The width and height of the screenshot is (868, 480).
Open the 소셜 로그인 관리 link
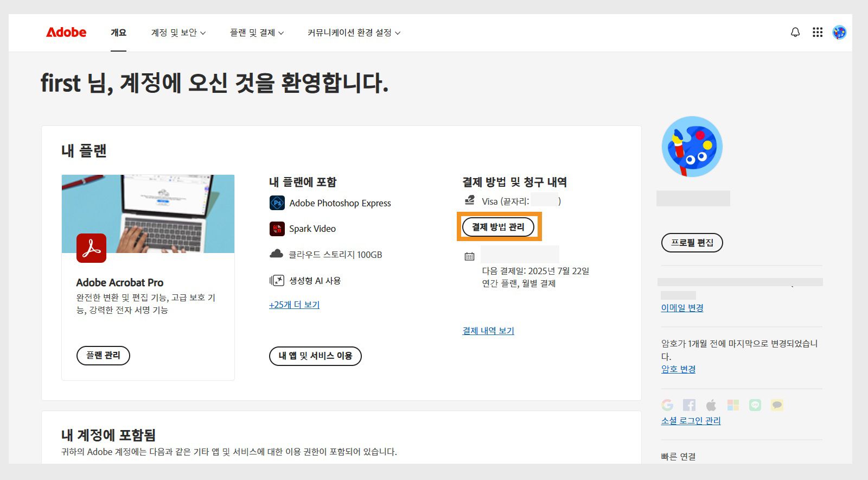coord(691,421)
